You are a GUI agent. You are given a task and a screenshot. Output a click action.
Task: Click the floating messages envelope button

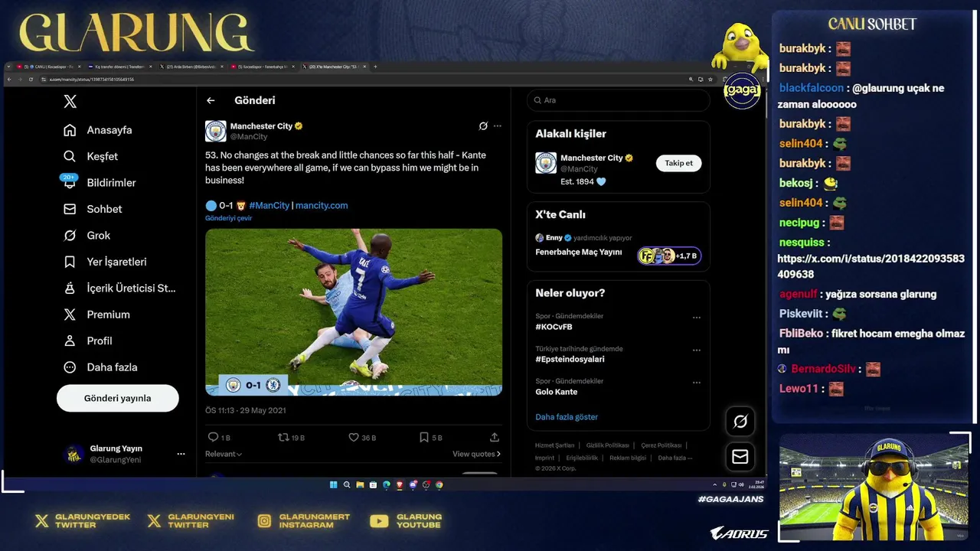pyautogui.click(x=740, y=456)
